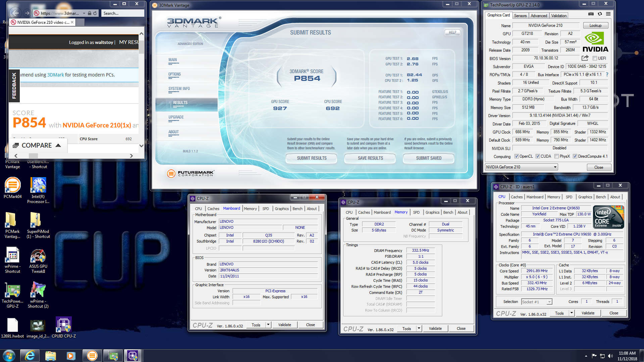Toggle the DirectCompute 4.1 checkbox
644x362 pixels.
pyautogui.click(x=575, y=156)
